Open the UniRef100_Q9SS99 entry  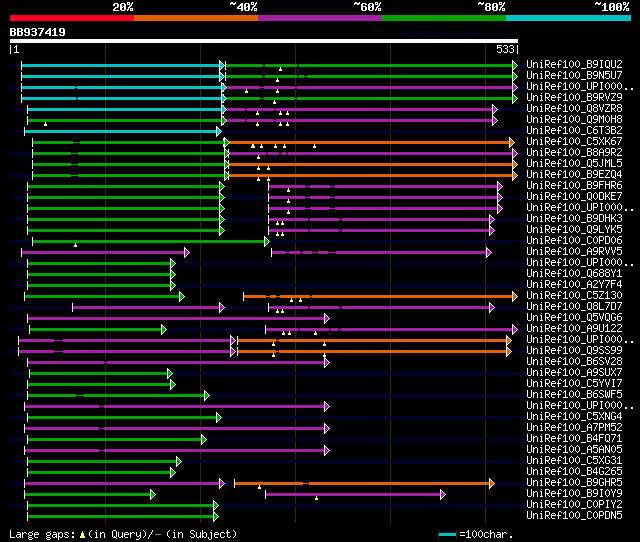[x=574, y=351]
